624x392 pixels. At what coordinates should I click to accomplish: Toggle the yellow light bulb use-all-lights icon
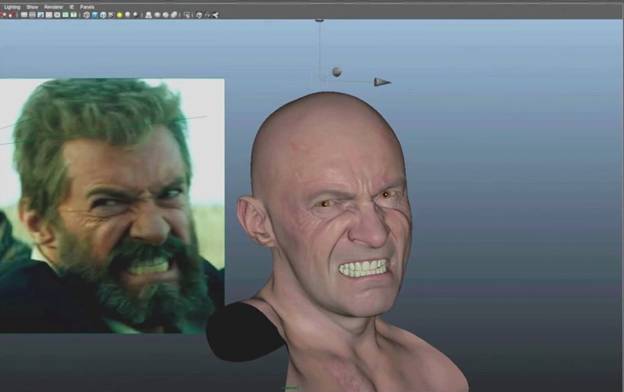(x=119, y=15)
